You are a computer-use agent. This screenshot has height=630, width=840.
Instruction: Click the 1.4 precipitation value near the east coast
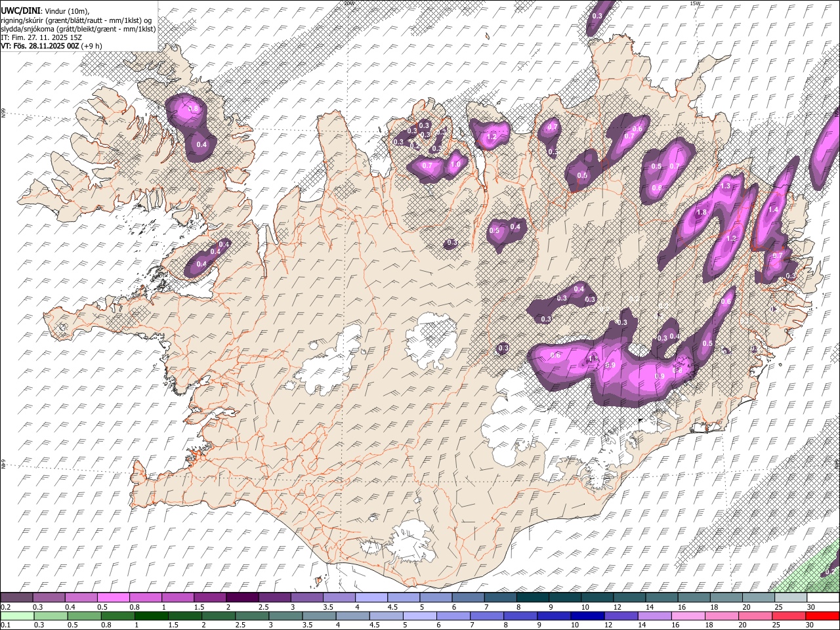[773, 210]
